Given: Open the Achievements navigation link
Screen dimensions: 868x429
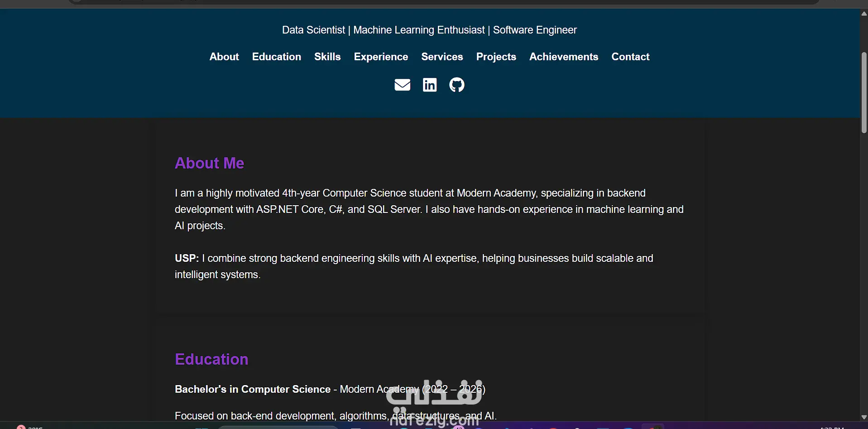Looking at the screenshot, I should click(x=564, y=57).
